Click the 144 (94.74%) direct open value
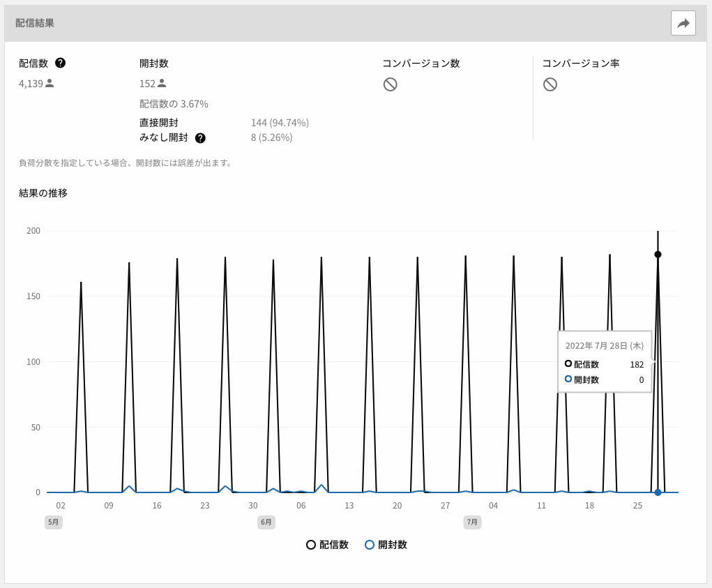This screenshot has height=588, width=712. [x=280, y=123]
